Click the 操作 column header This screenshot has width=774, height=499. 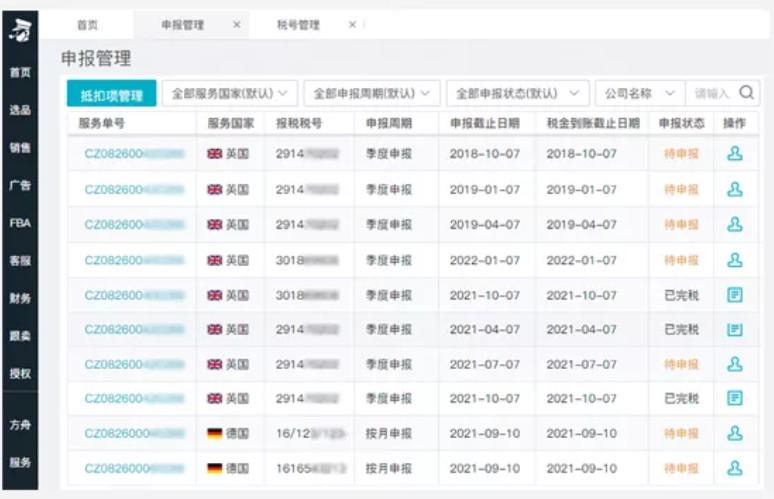[x=735, y=123]
